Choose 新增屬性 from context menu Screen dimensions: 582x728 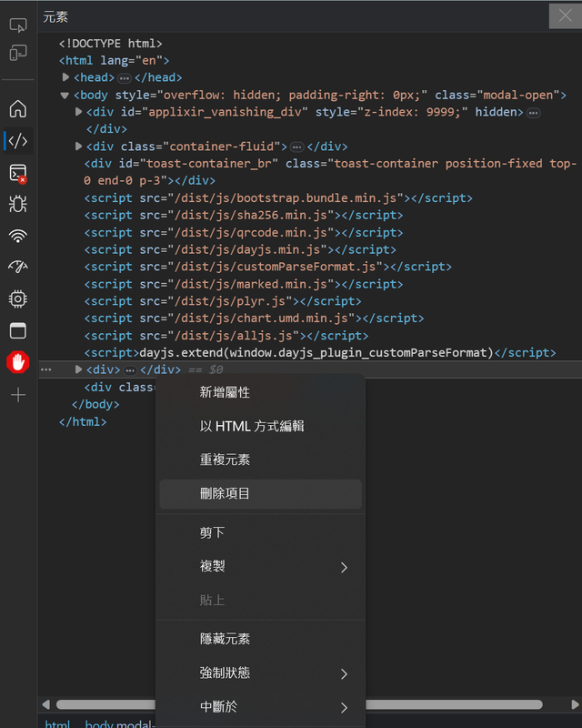tap(260, 392)
